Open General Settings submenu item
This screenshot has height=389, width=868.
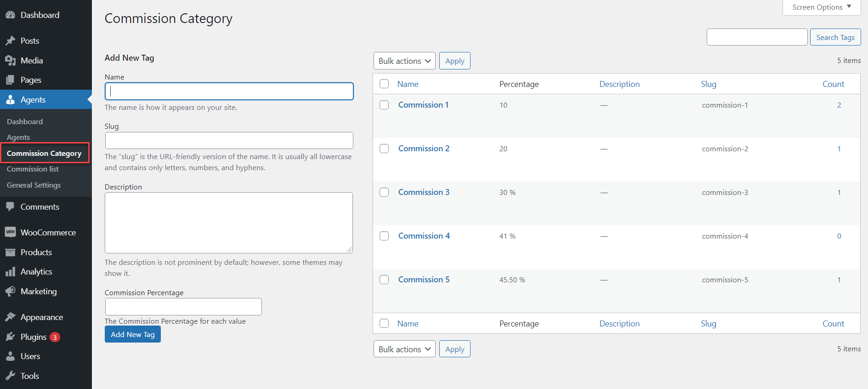click(x=34, y=185)
